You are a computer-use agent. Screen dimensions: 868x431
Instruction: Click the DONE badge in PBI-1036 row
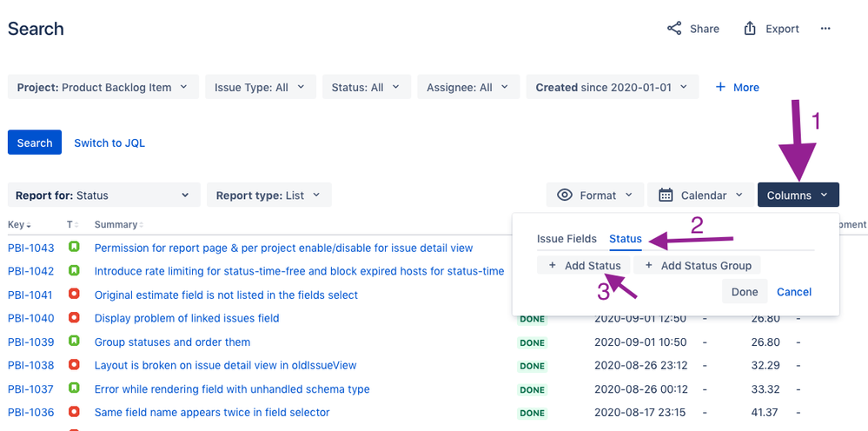532,414
